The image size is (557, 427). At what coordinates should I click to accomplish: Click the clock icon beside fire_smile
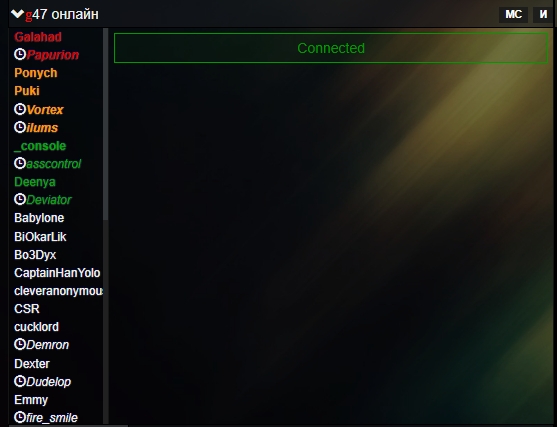click(20, 417)
